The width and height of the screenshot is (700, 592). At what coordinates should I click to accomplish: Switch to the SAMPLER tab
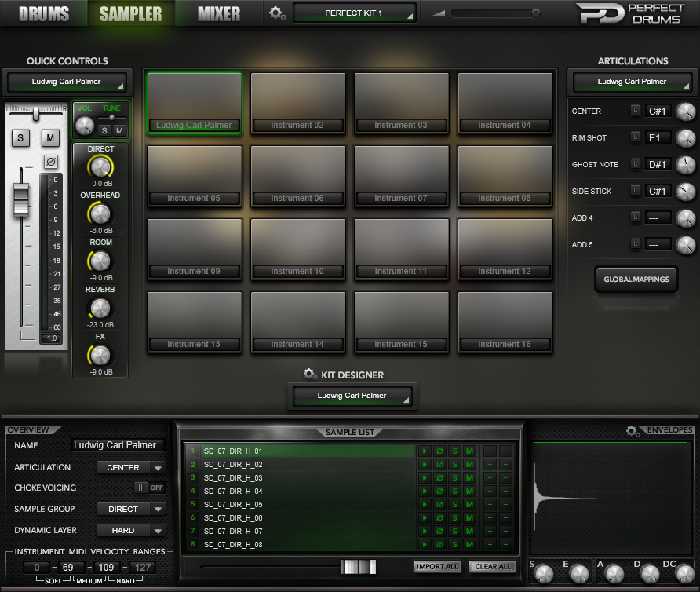[130, 14]
